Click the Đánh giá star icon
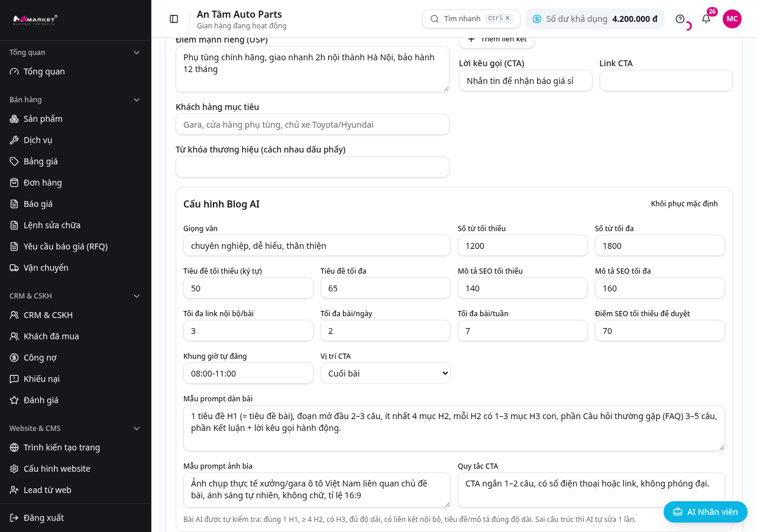Viewport: 757px width, 532px height. click(14, 400)
